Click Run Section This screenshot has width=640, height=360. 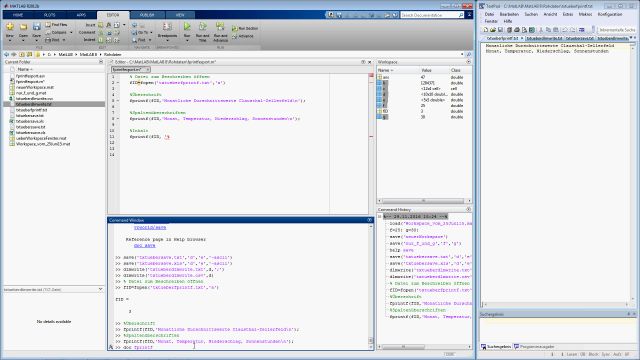pyautogui.click(x=245, y=29)
